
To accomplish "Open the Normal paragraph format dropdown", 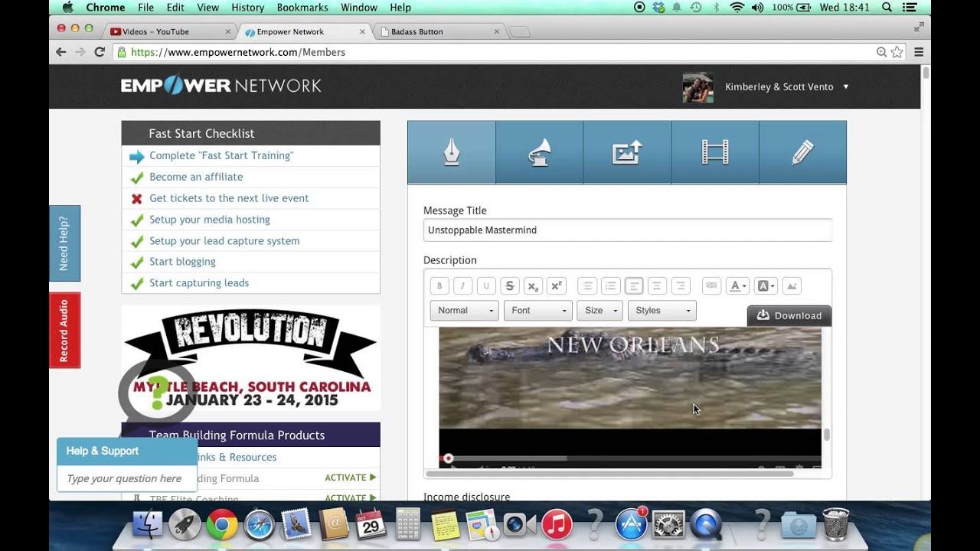I will tap(465, 311).
